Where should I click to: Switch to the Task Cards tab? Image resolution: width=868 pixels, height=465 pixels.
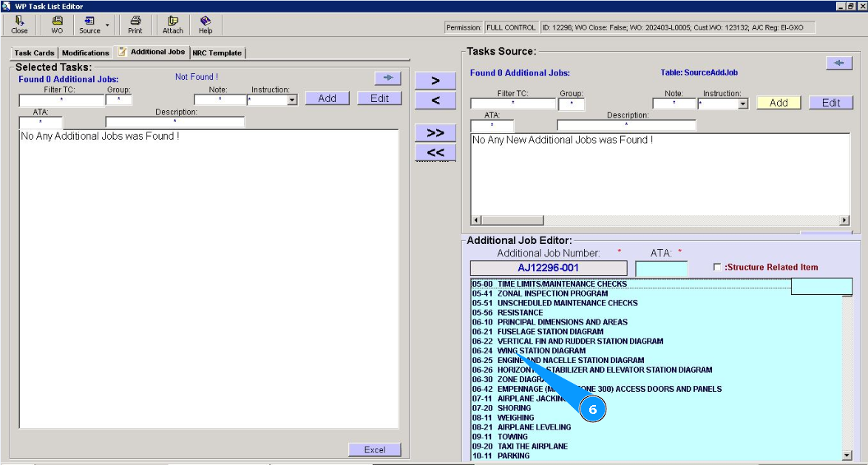(x=34, y=53)
